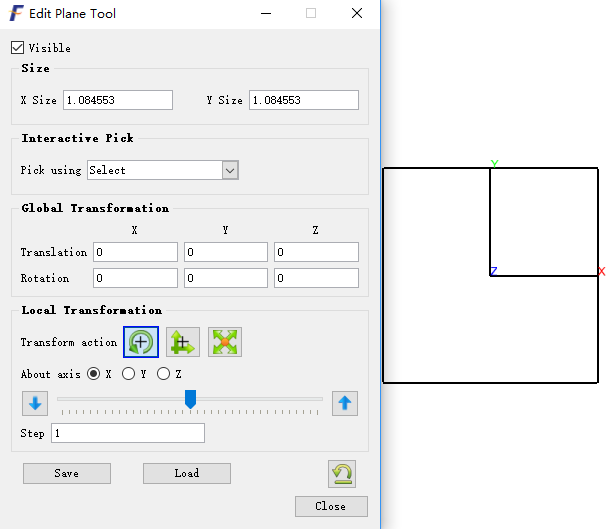Click the X Size input field
The image size is (611, 529).
point(118,100)
